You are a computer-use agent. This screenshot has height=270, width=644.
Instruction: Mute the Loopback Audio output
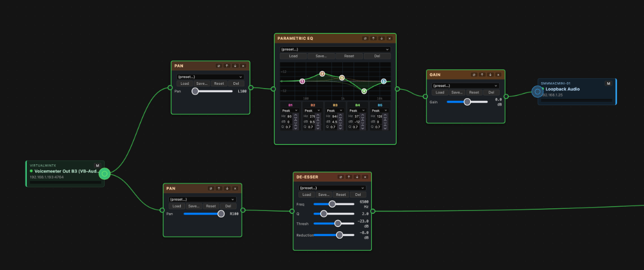(609, 83)
